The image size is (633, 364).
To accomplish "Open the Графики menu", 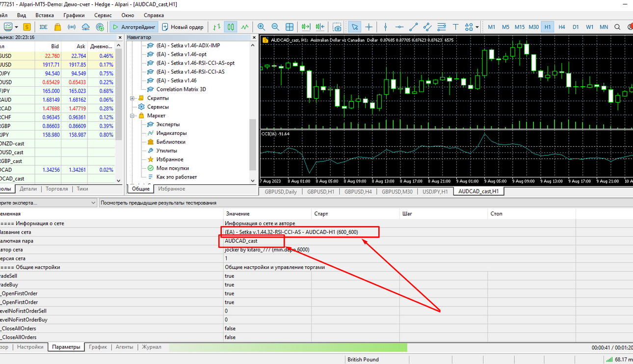I will (x=74, y=15).
